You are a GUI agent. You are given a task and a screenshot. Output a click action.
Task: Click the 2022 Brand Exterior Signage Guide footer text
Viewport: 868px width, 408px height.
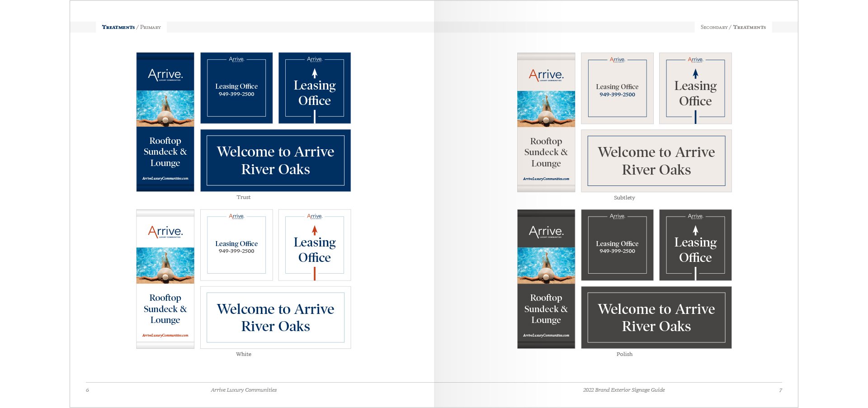pyautogui.click(x=624, y=389)
